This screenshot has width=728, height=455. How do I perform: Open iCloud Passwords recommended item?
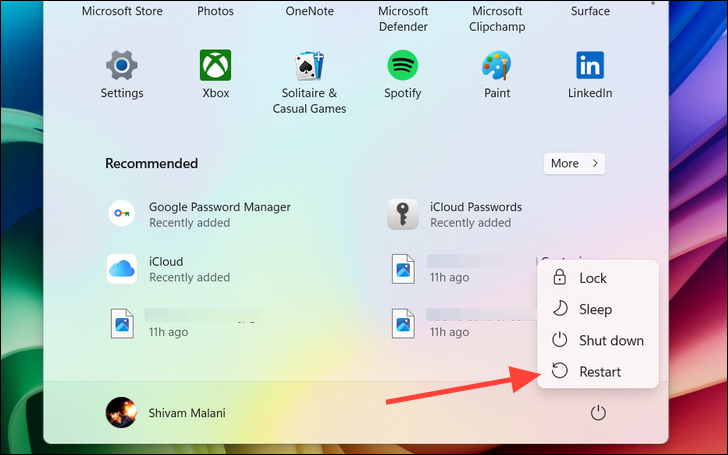click(x=455, y=214)
